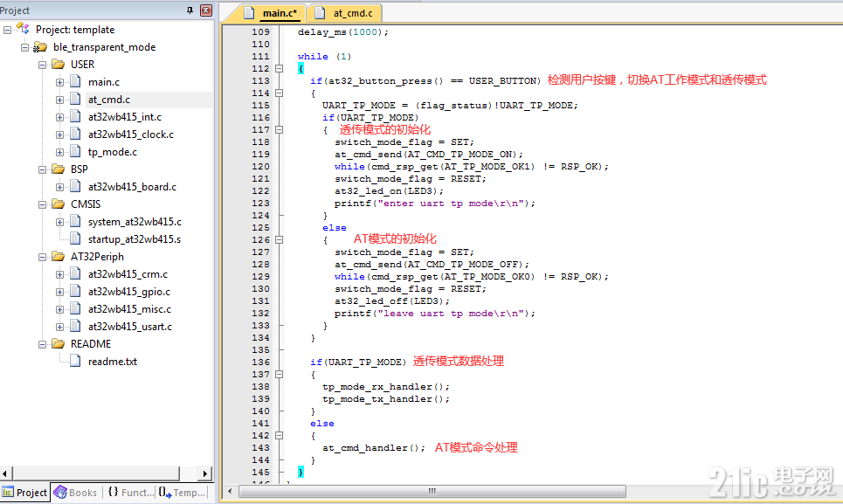Screen dimensions: 843x504
Task: Click the CMSIS group folder icon
Action: click(58, 204)
